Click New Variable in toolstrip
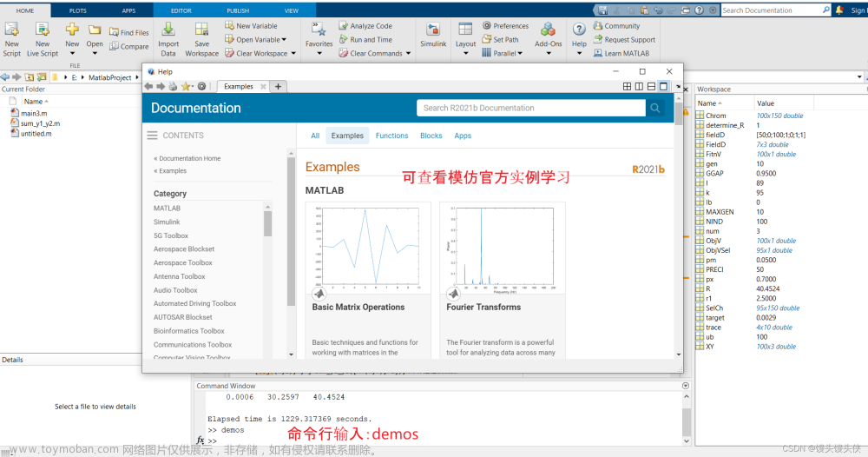Image resolution: width=868 pixels, height=457 pixels. point(252,25)
